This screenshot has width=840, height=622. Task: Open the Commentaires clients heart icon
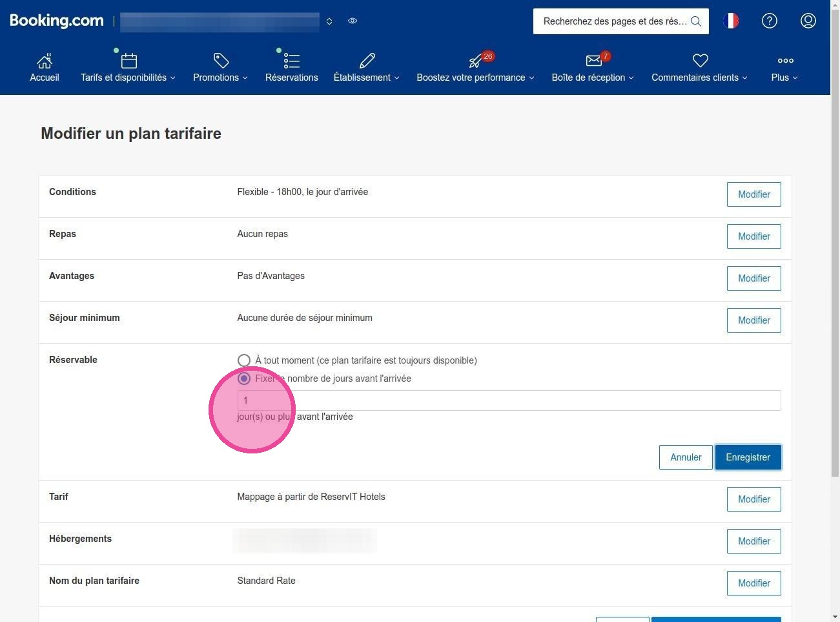[x=700, y=61]
